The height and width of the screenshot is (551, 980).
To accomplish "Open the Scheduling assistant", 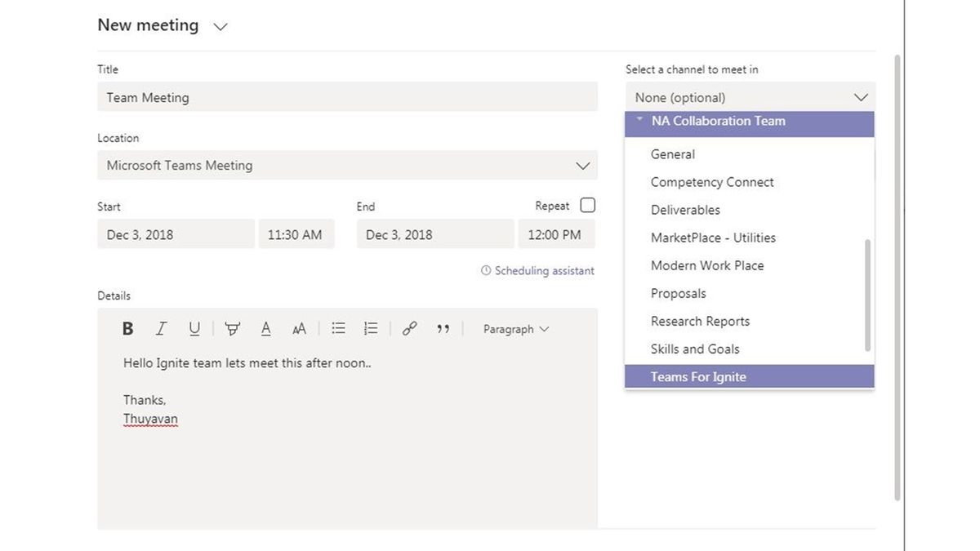I will 538,270.
